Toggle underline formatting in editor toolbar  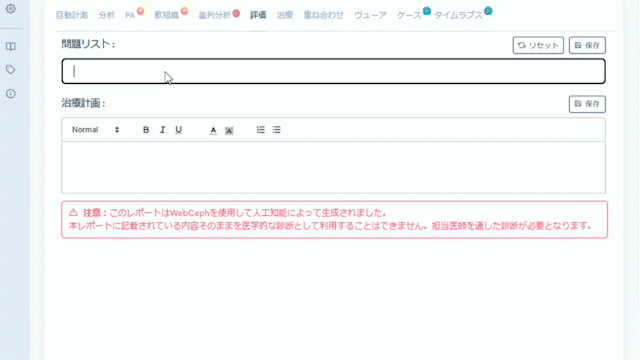(178, 130)
